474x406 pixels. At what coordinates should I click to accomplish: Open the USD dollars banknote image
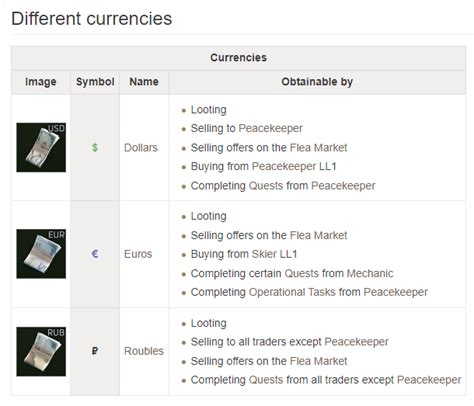pos(41,147)
